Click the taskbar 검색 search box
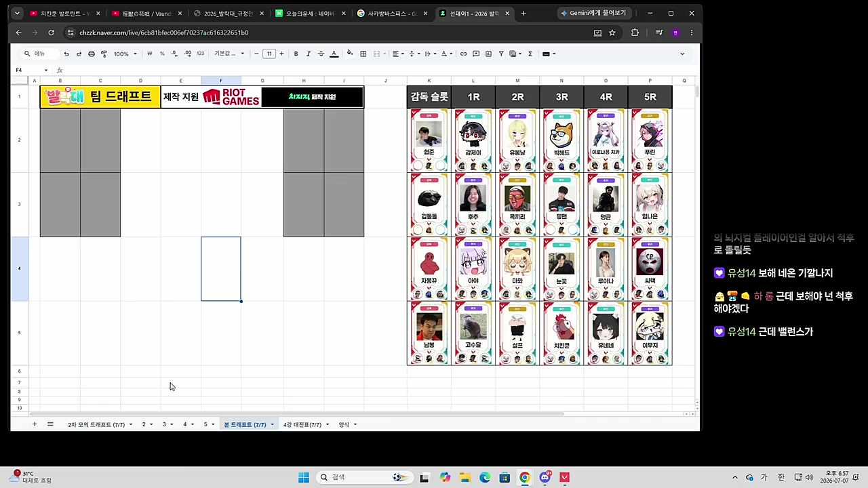This screenshot has height=488, width=868. click(364, 477)
